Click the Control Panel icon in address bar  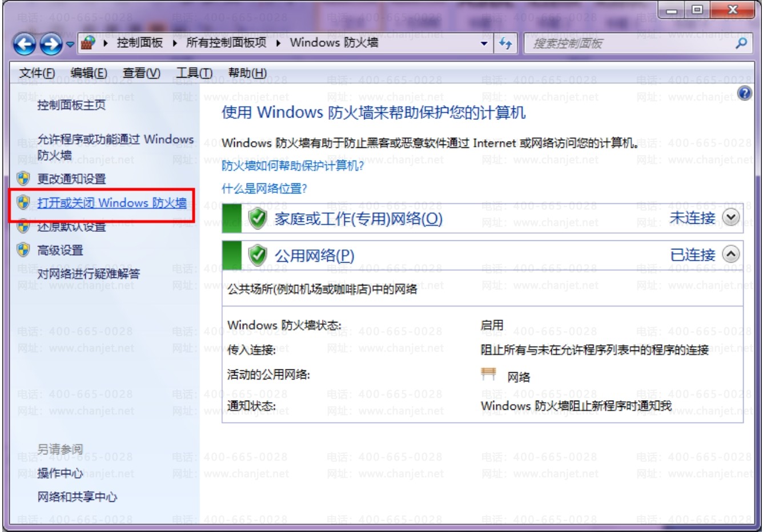tap(87, 43)
